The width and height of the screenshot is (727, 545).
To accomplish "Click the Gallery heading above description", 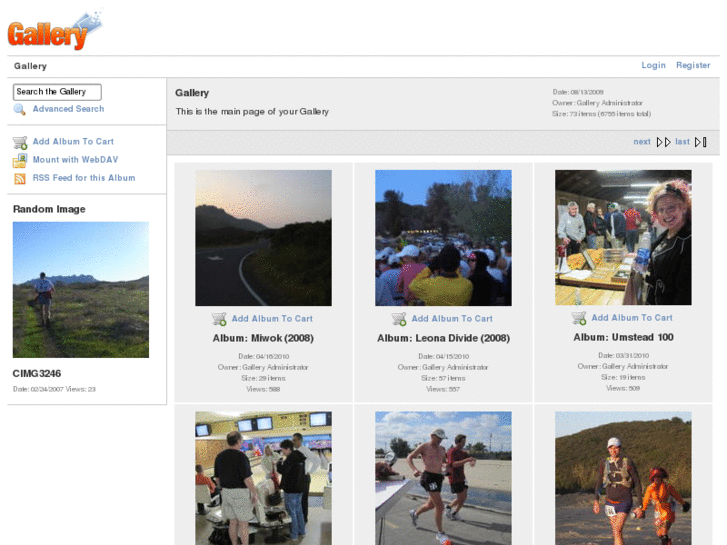I will tap(192, 93).
